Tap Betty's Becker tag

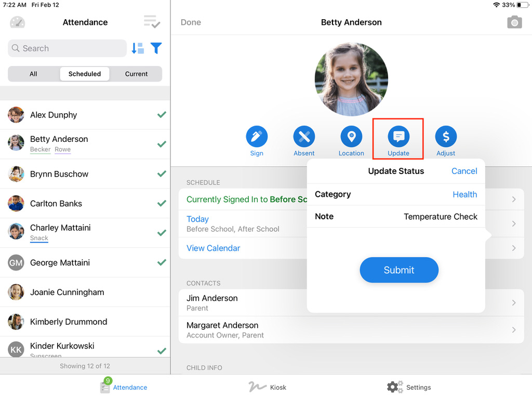tap(40, 149)
